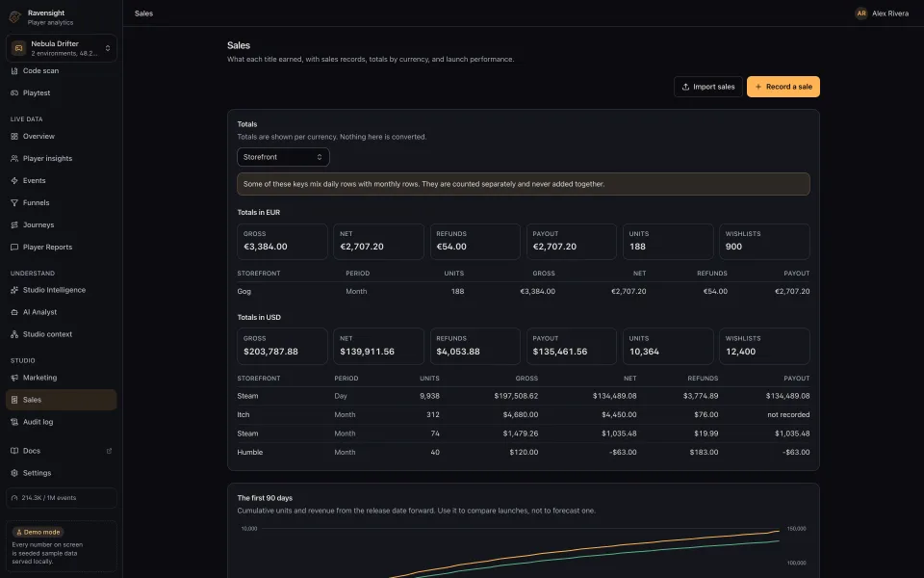Image resolution: width=924 pixels, height=578 pixels.
Task: Click the Humble net value -$63.00
Action: [x=623, y=453]
